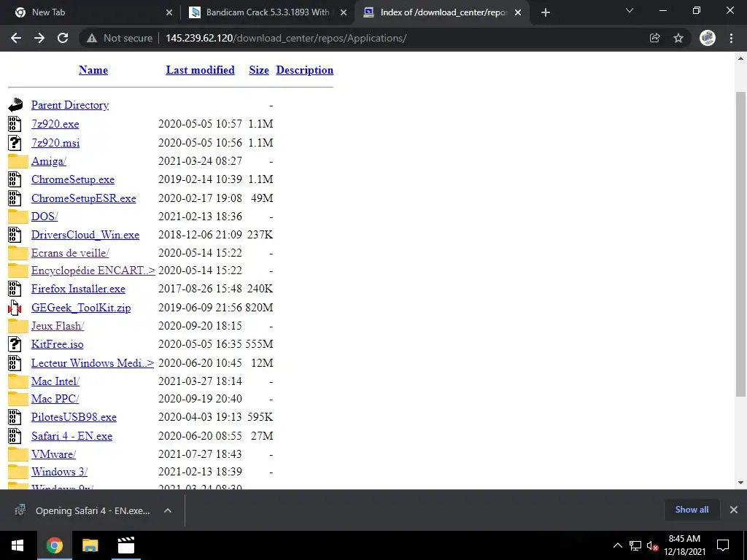Open the Encyclopédie ENCART folder link
Viewport: 747px width, 560px height.
[x=93, y=271]
